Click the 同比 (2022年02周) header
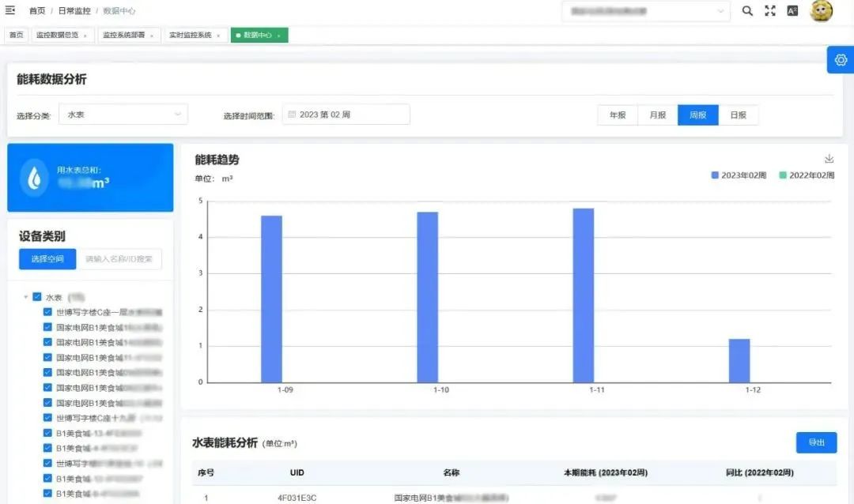854x504 pixels. tap(760, 472)
